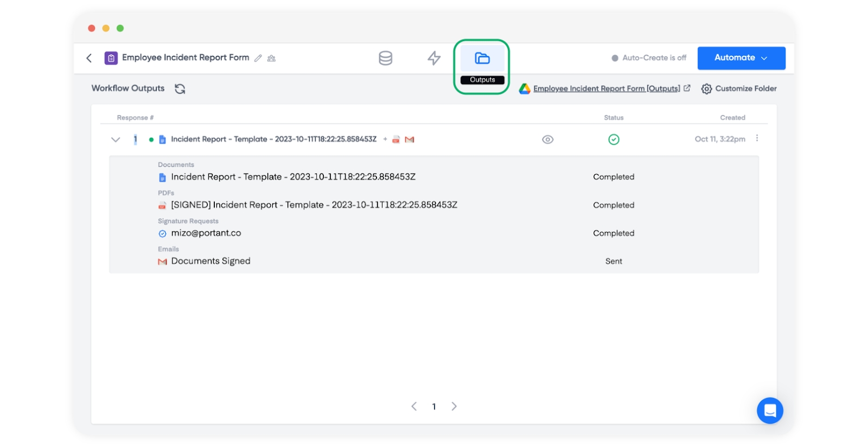The height and width of the screenshot is (448, 868).
Task: Click the PDF icon in response row
Action: click(396, 139)
